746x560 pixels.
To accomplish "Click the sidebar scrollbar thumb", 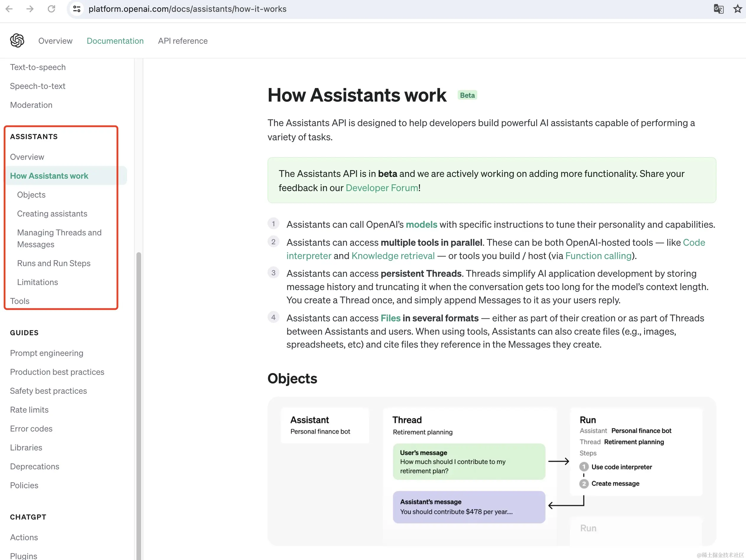I will coord(139,406).
